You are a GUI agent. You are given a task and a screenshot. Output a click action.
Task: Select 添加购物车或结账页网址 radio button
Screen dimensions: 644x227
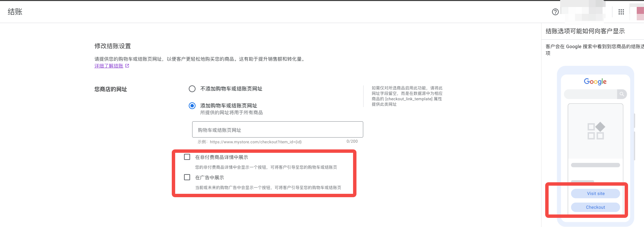coord(192,106)
